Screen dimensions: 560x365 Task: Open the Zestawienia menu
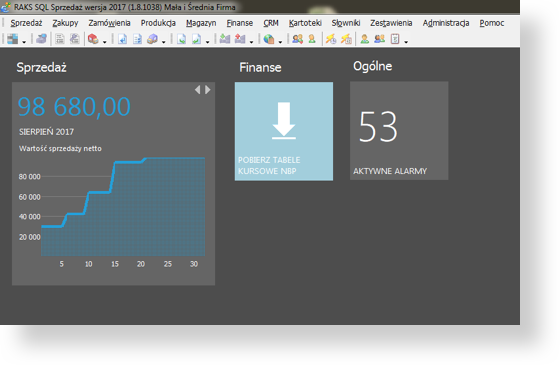[x=391, y=23]
